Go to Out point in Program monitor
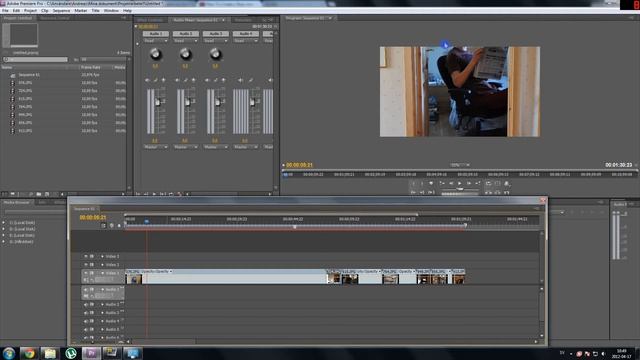The image size is (640, 360). 422,192
